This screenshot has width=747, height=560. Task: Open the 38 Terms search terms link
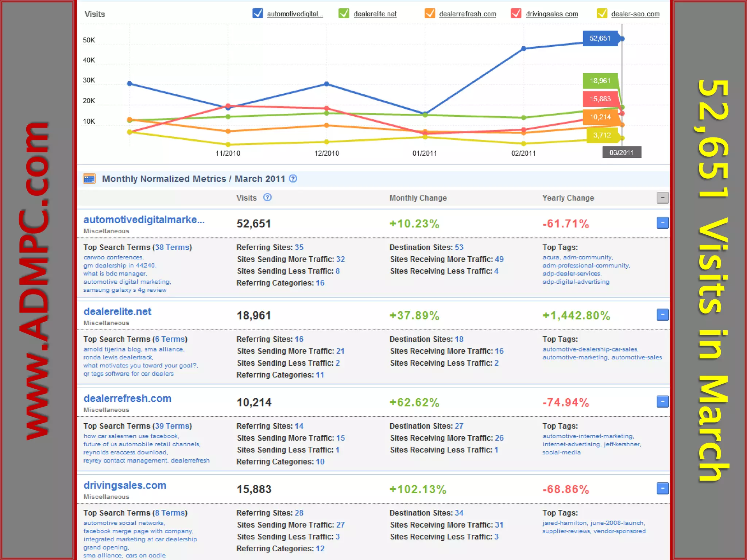pyautogui.click(x=172, y=247)
